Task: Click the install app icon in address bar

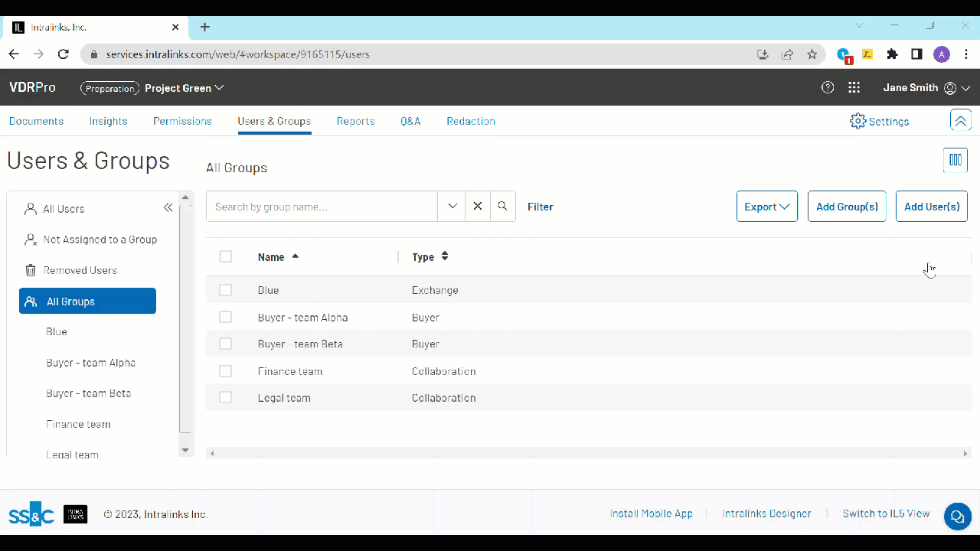Action: 763,54
